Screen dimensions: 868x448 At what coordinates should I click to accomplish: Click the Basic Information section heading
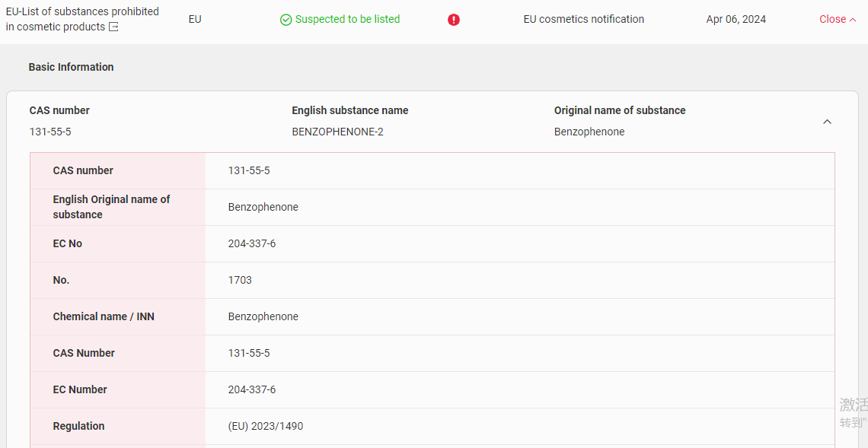pyautogui.click(x=71, y=67)
